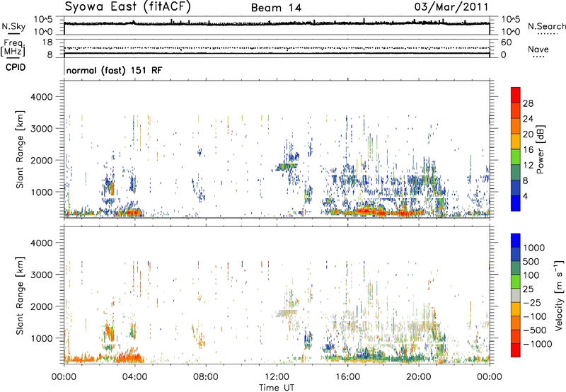
Task: Click the 'Power [dB]' colorbar title
Action: [540, 149]
